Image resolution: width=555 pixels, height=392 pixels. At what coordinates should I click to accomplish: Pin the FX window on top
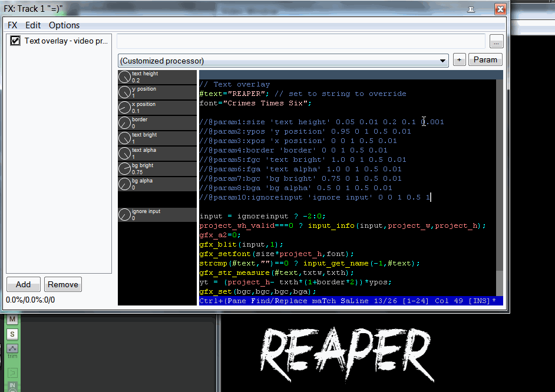click(x=471, y=9)
